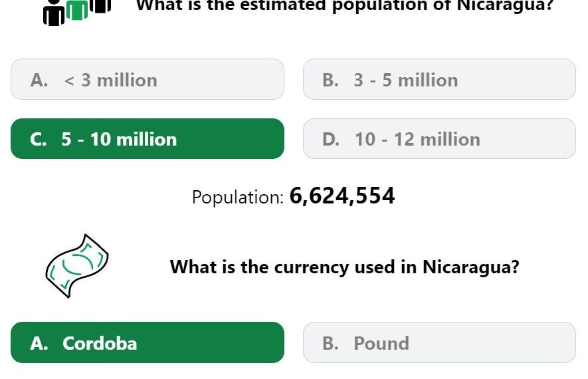
Task: Pick answer D 10 - 12 million
Action: (439, 138)
